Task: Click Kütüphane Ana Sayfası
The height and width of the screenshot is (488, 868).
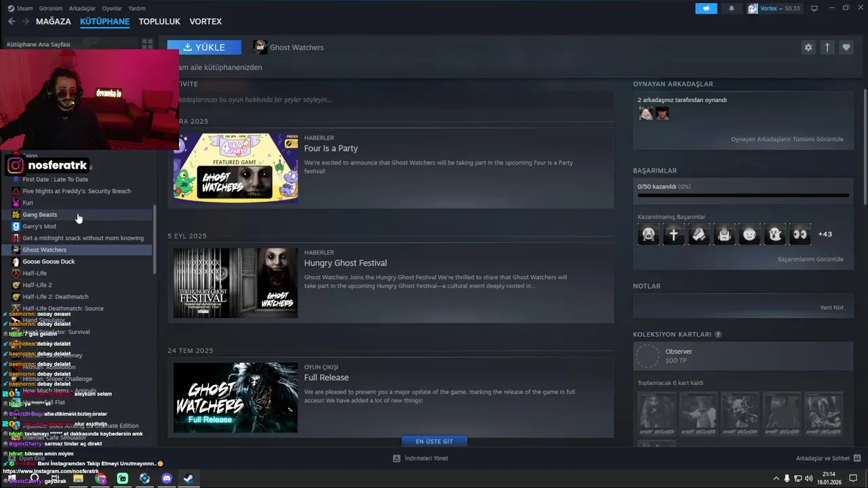Action: (x=39, y=44)
